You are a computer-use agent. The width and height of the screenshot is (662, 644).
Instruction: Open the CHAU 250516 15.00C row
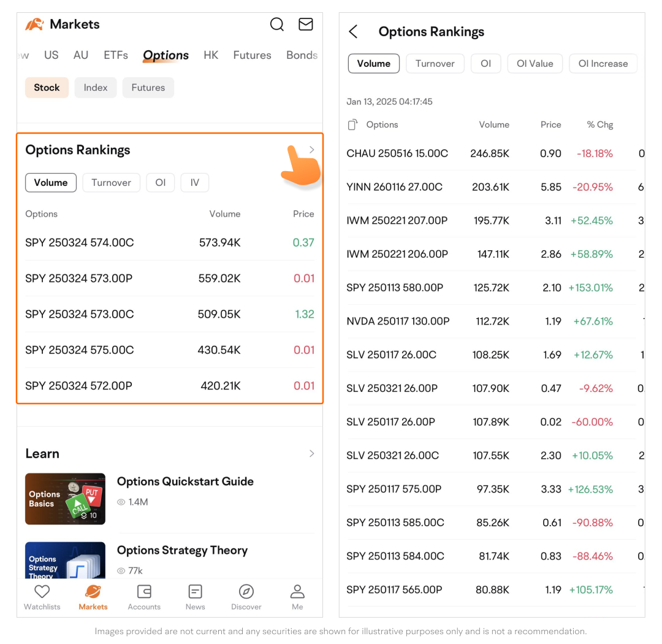[x=397, y=153]
